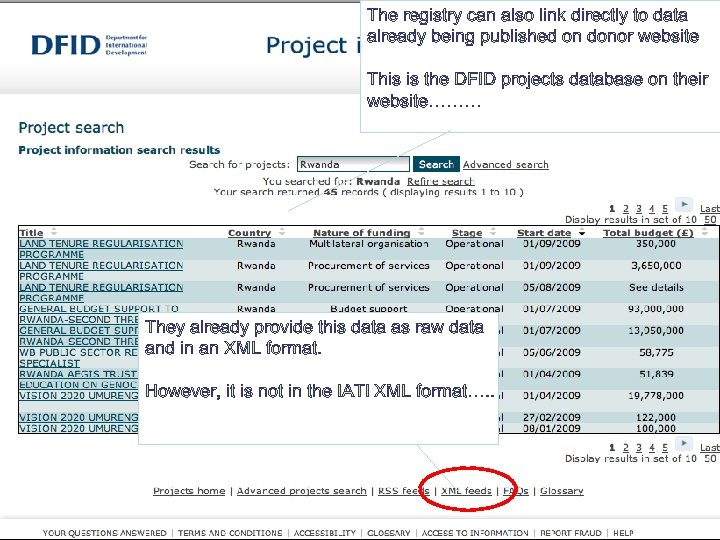Open Vision 2020 Umurenge project started 08/01/2009
This screenshot has height=540, width=720.
pyautogui.click(x=79, y=428)
